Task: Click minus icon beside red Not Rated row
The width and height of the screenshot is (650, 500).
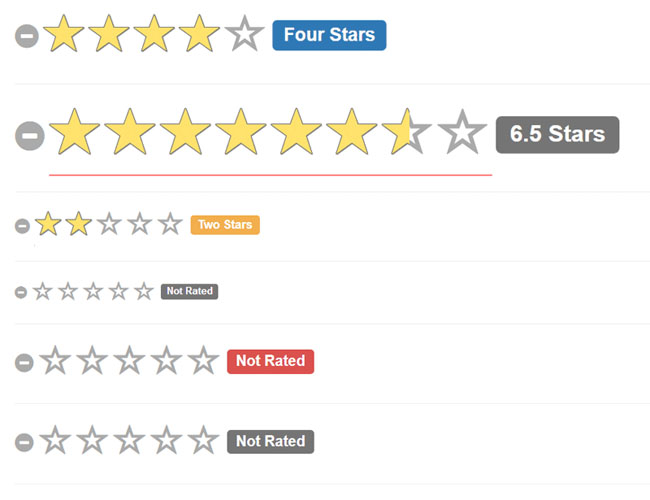Action: click(x=24, y=361)
